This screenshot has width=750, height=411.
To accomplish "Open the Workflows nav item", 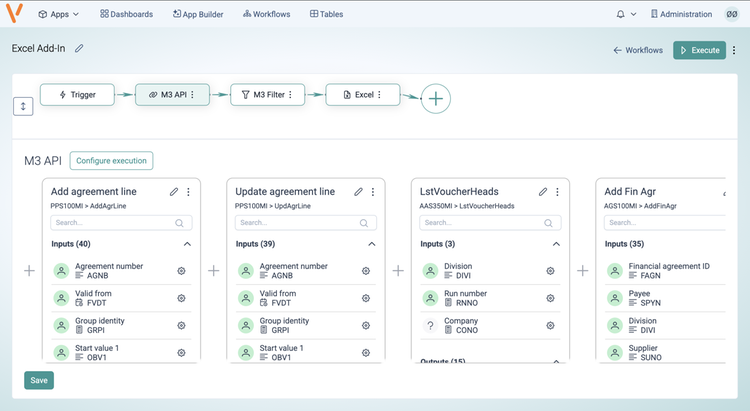I will click(266, 14).
